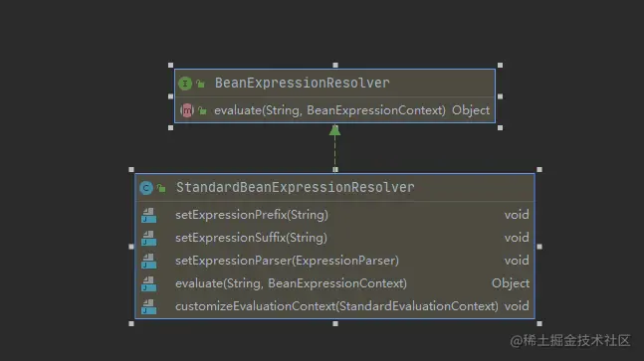
Task: Click the public lock icon next to the StandardBeanExpressionResolver title
Action: (x=161, y=188)
